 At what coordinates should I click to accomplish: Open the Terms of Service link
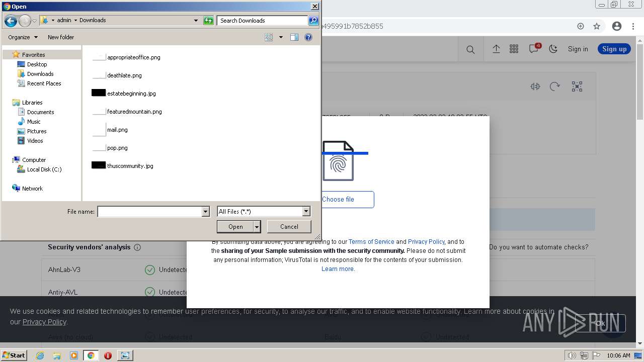tap(371, 242)
